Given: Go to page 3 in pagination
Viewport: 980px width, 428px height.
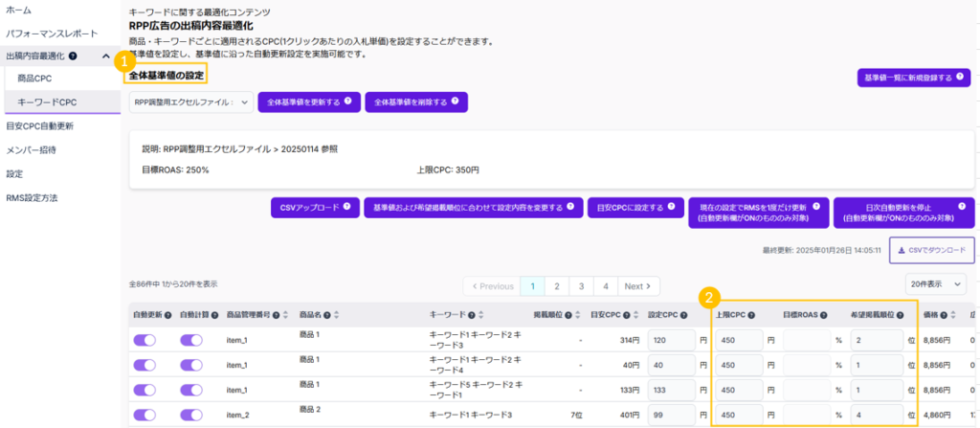Looking at the screenshot, I should tap(580, 285).
